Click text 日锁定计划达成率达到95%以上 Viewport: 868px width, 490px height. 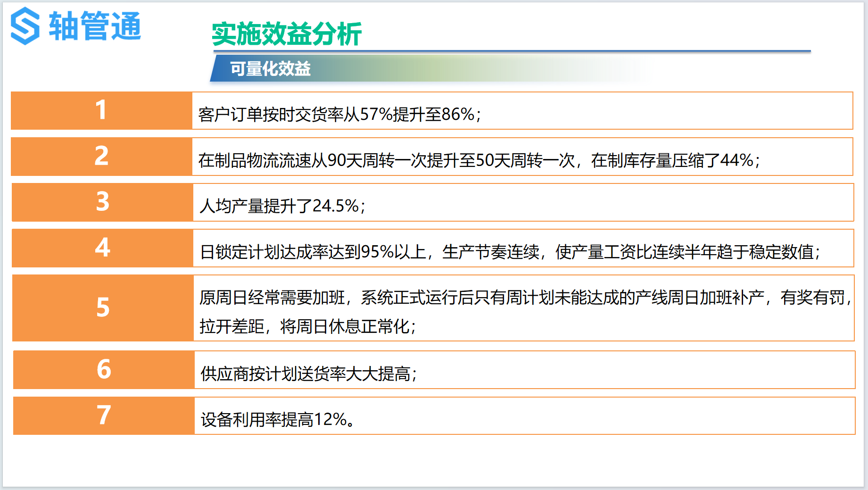pyautogui.click(x=313, y=252)
